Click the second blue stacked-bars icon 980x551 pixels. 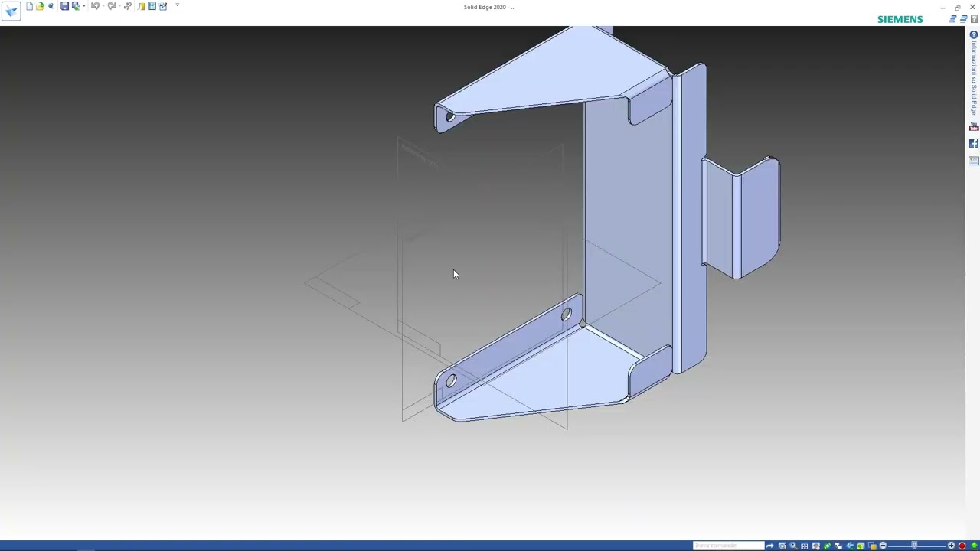[963, 19]
